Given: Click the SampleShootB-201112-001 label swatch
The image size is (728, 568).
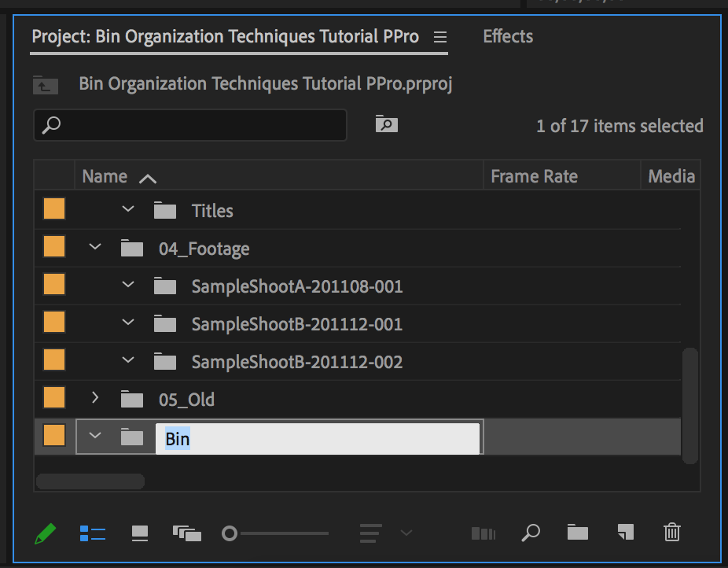Looking at the screenshot, I should point(54,322).
